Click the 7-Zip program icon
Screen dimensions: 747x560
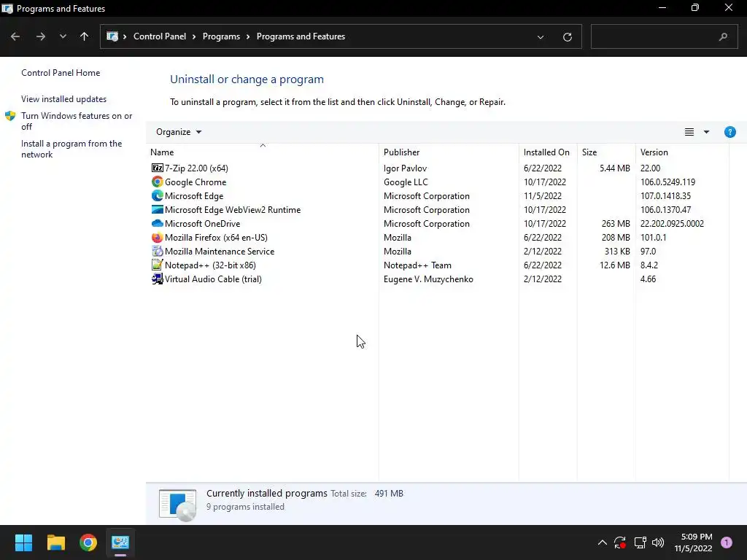point(158,168)
